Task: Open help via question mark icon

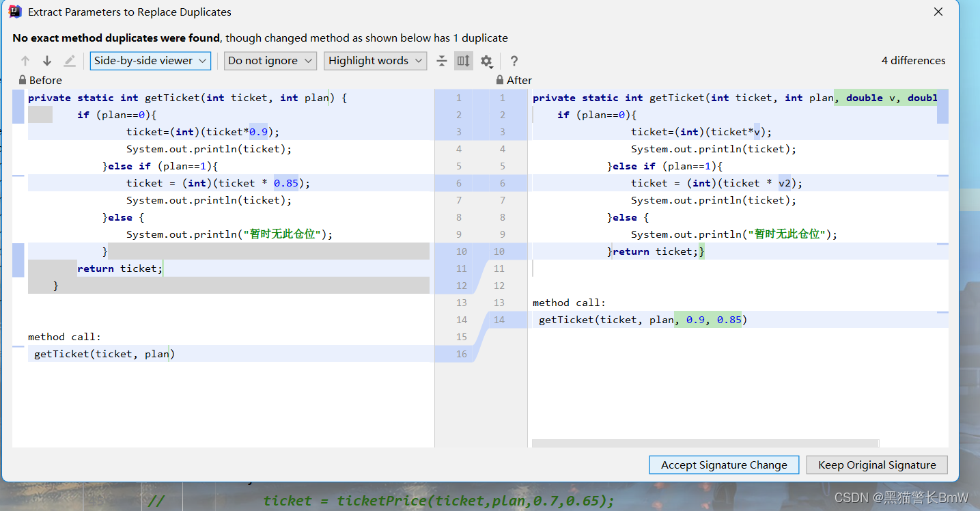Action: [514, 61]
